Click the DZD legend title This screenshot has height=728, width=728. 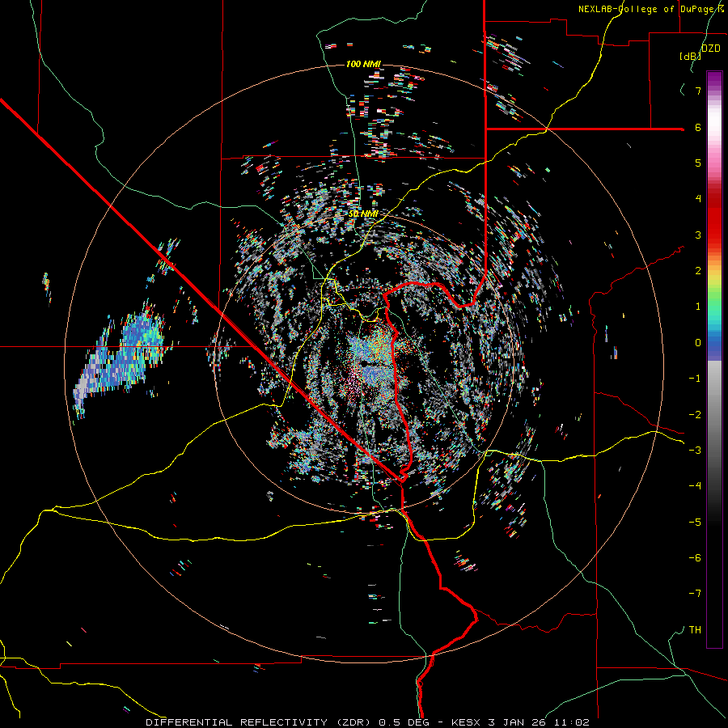pos(710,49)
